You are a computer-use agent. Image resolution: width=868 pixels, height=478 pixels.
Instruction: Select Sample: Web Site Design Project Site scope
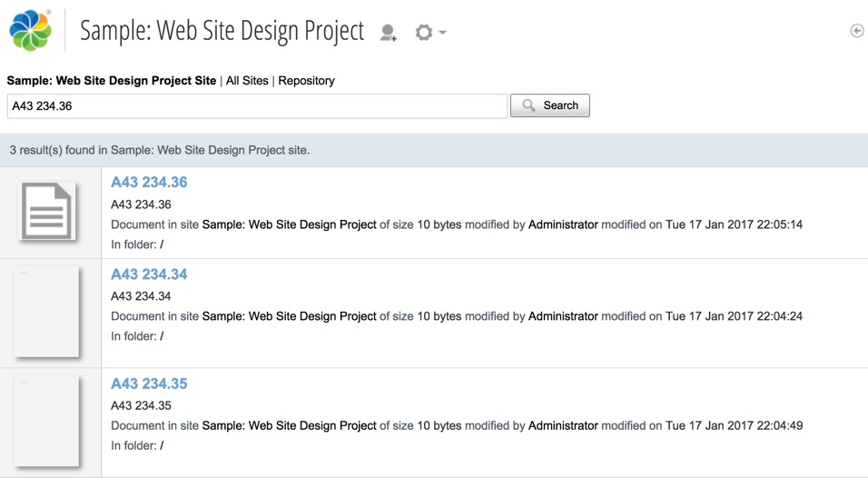click(x=112, y=81)
